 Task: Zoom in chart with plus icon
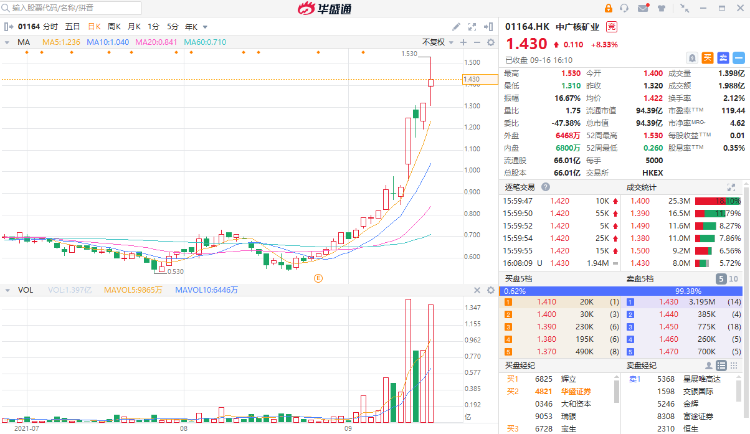coord(463,42)
